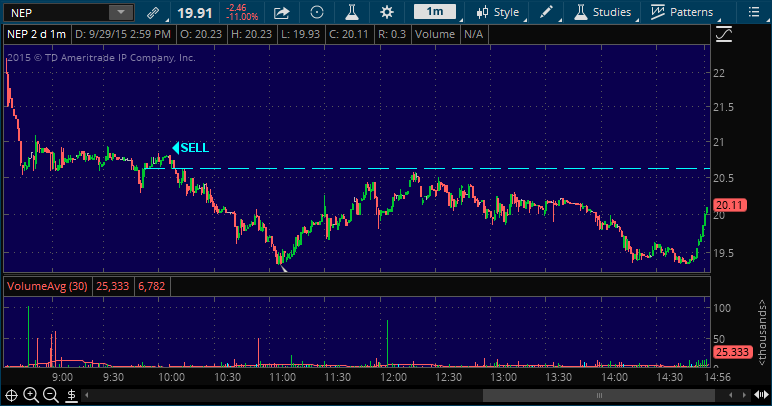This screenshot has height=406, width=772.
Task: Open the NEP symbol dropdown arrow
Action: [x=120, y=13]
